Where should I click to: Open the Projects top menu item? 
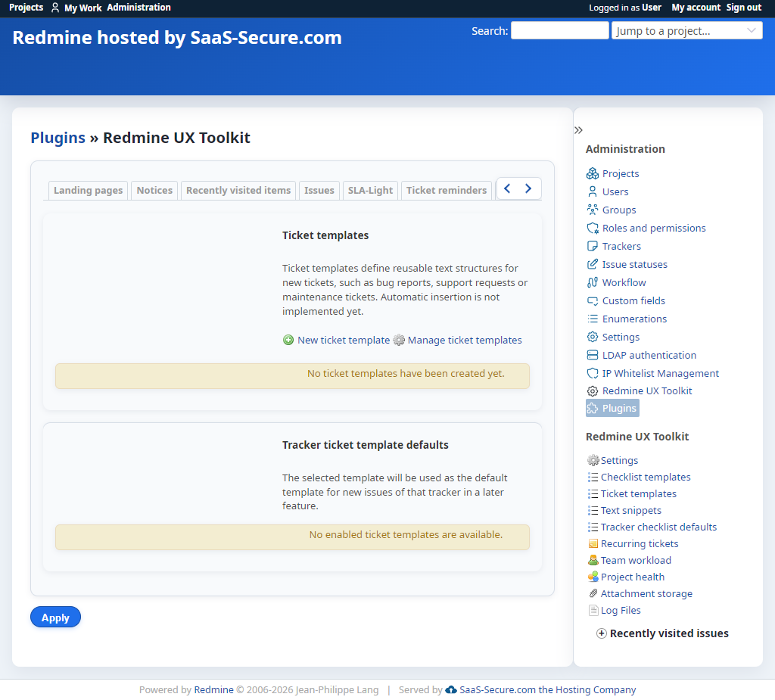(x=26, y=8)
